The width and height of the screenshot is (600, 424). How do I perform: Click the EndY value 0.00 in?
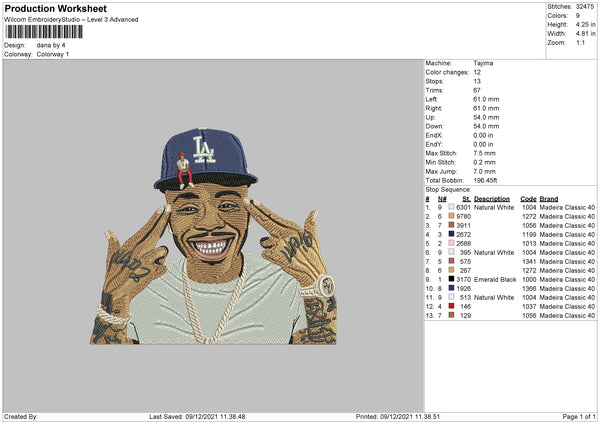click(483, 144)
